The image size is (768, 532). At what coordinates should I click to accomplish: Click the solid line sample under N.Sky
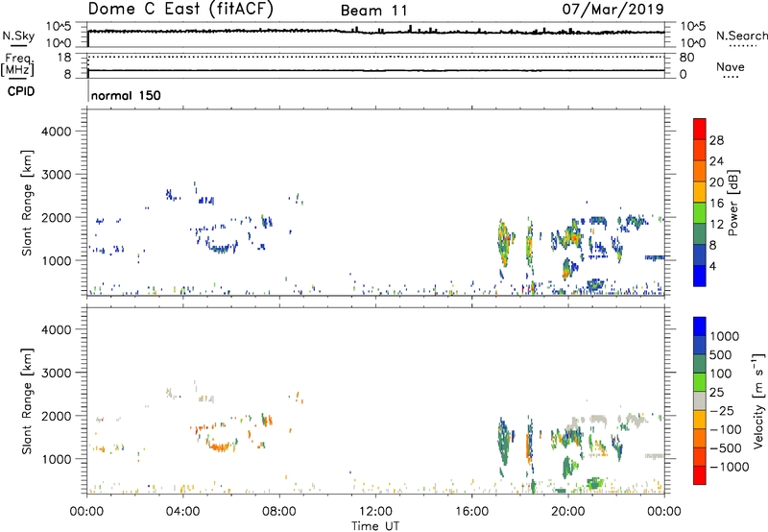pos(18,46)
